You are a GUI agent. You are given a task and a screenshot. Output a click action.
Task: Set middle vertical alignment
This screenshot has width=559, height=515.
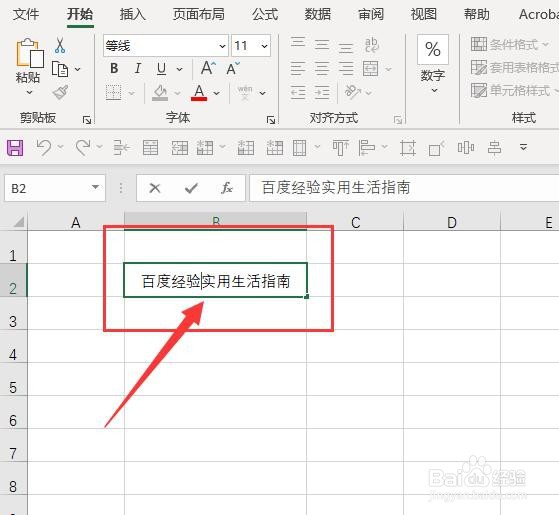point(322,45)
